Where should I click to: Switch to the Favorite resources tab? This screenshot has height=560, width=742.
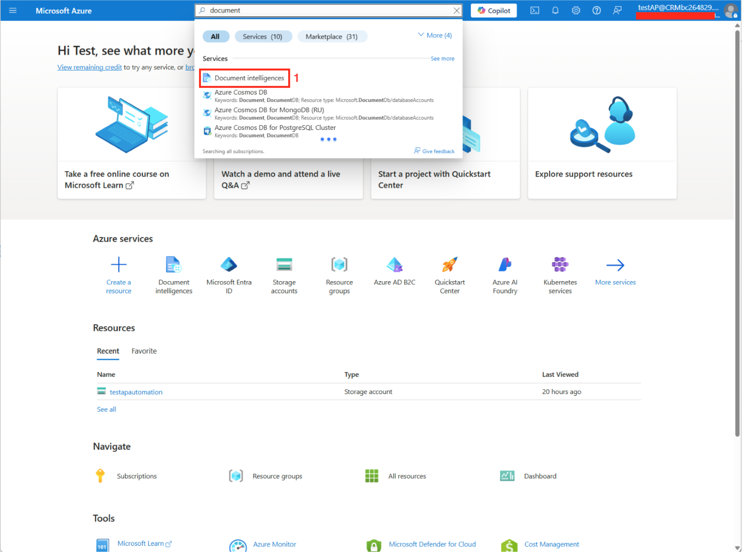click(144, 351)
